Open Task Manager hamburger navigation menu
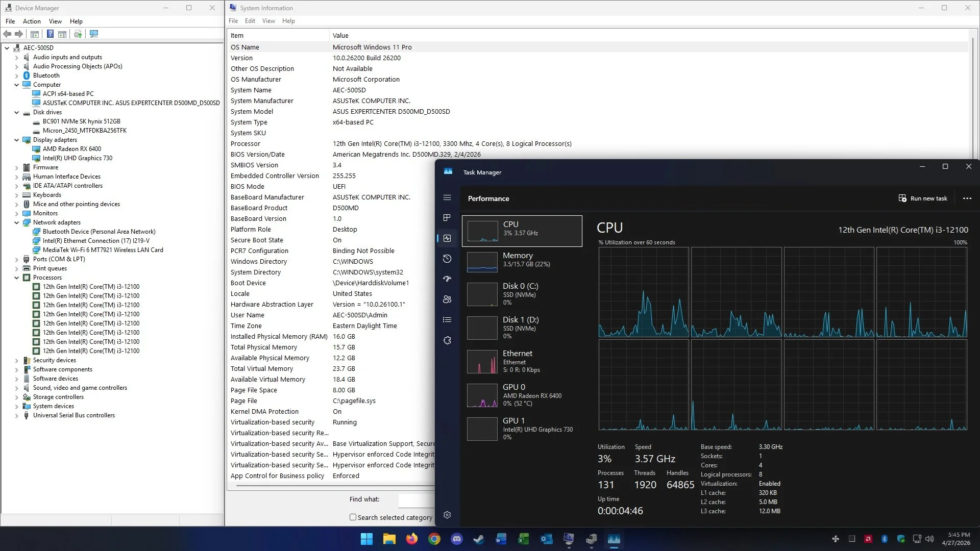 447,197
